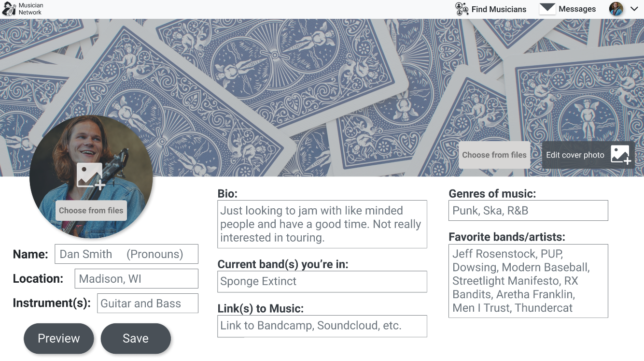Click the Musician Network logo icon
Image resolution: width=644 pixels, height=361 pixels.
9,9
